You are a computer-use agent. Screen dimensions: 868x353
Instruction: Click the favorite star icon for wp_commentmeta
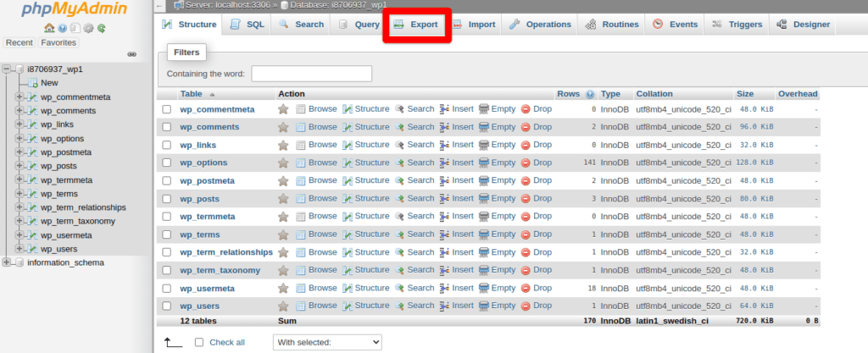283,109
